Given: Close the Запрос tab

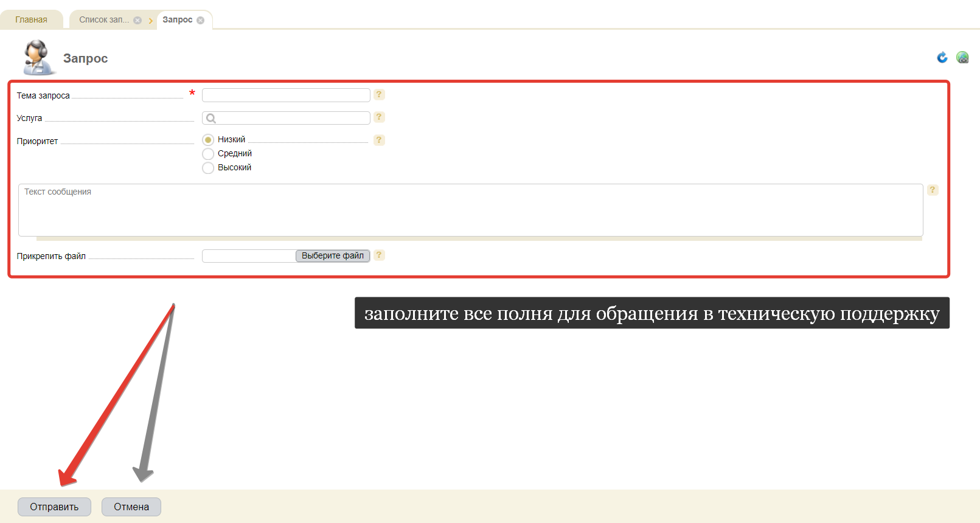Looking at the screenshot, I should tap(201, 20).
